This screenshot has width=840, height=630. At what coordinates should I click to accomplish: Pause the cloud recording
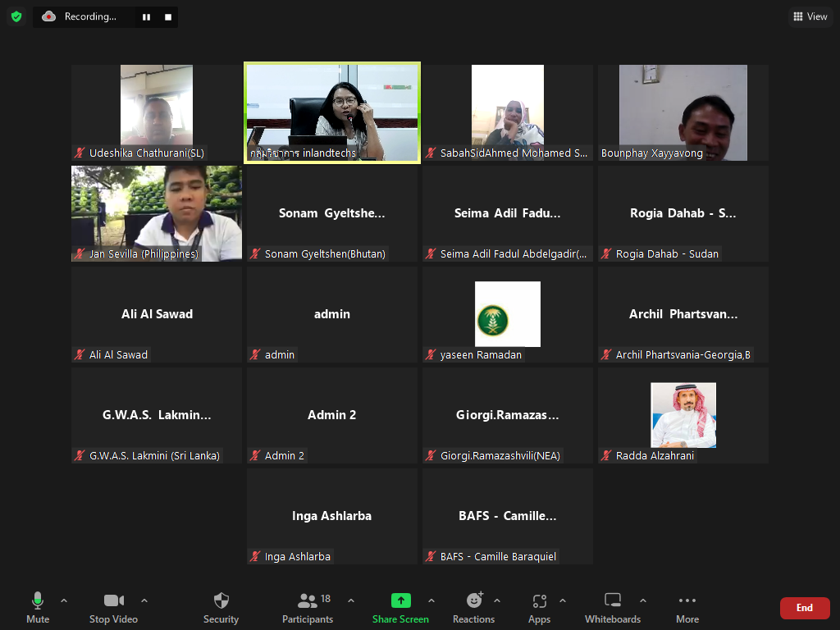coord(146,17)
